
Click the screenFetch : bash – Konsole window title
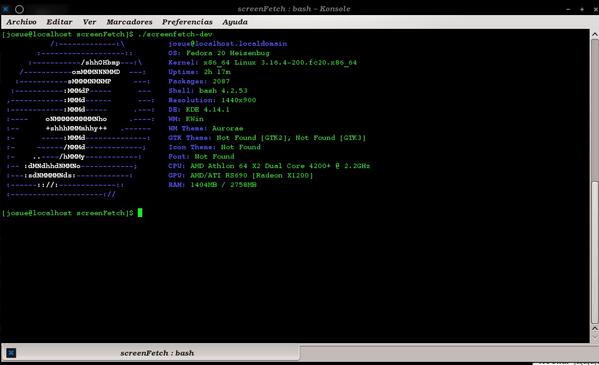click(294, 9)
